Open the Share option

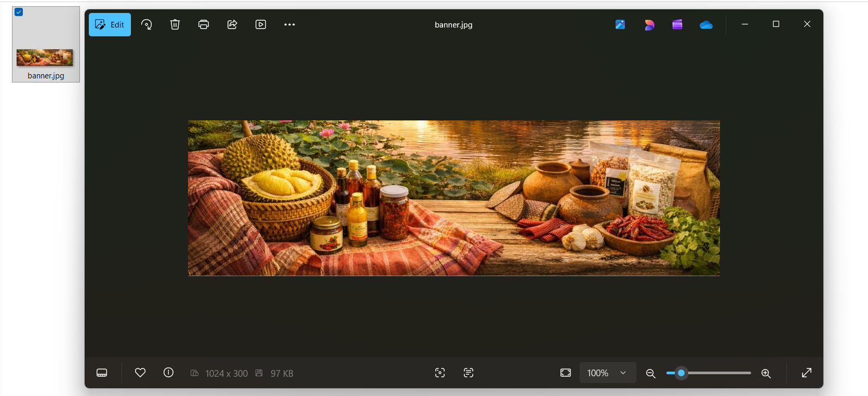(232, 24)
